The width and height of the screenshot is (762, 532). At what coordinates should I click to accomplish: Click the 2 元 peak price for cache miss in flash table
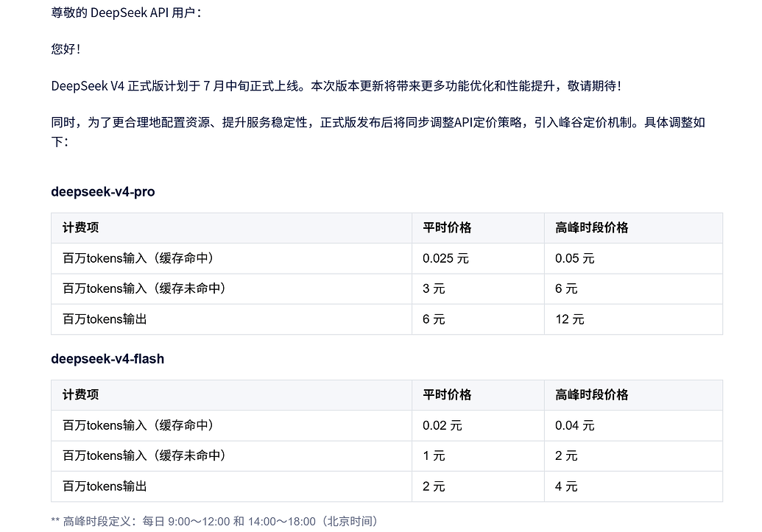coord(566,456)
